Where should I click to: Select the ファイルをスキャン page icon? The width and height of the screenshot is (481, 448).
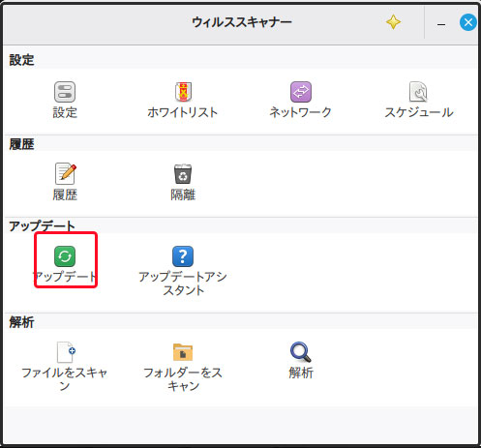click(66, 352)
